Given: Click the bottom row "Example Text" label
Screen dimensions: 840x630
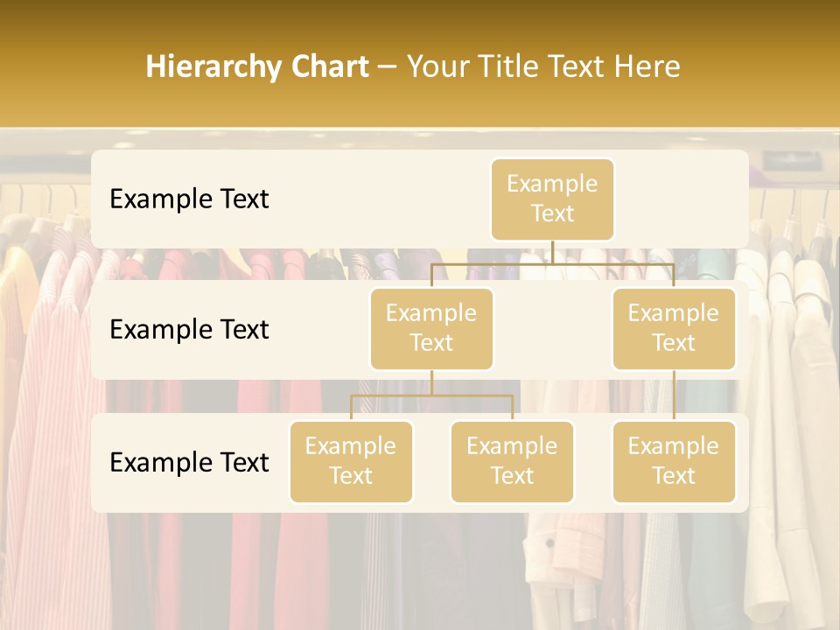Looking at the screenshot, I should point(189,462).
